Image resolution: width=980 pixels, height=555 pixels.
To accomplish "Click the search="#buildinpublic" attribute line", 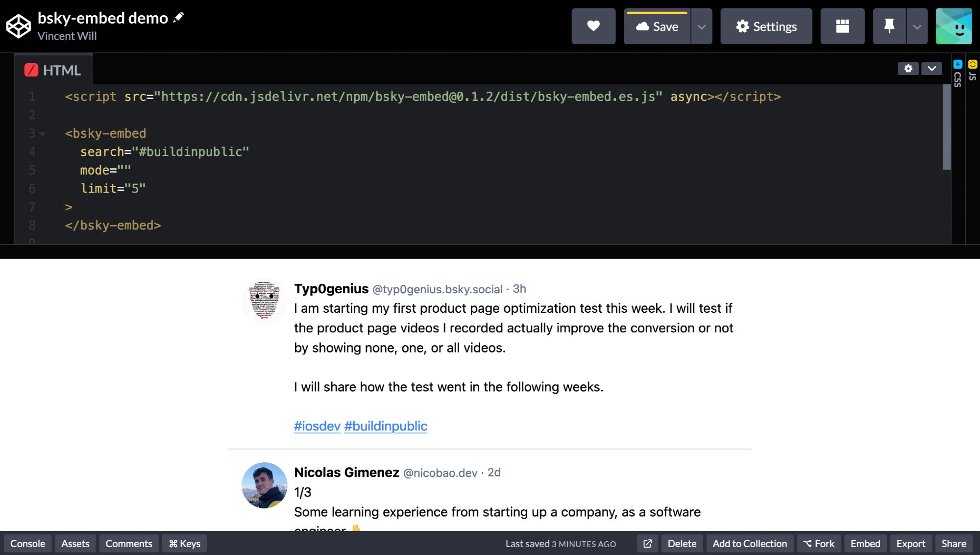I will click(165, 152).
